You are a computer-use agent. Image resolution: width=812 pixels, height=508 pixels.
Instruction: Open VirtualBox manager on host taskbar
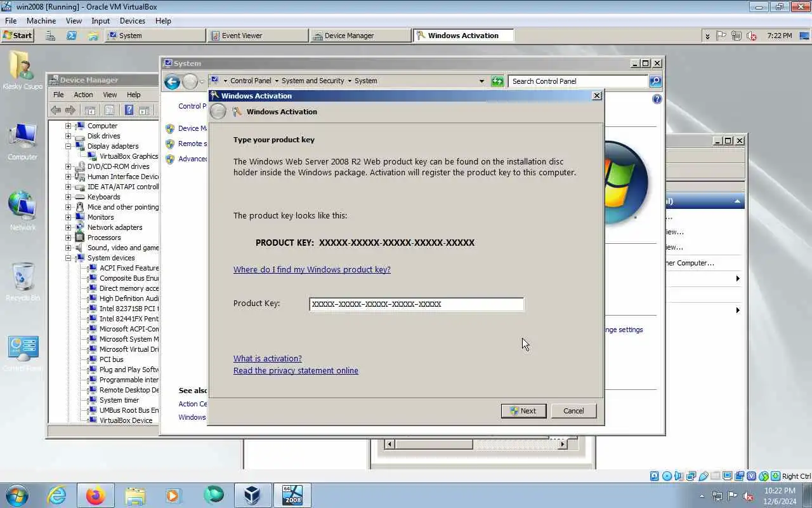coord(252,495)
